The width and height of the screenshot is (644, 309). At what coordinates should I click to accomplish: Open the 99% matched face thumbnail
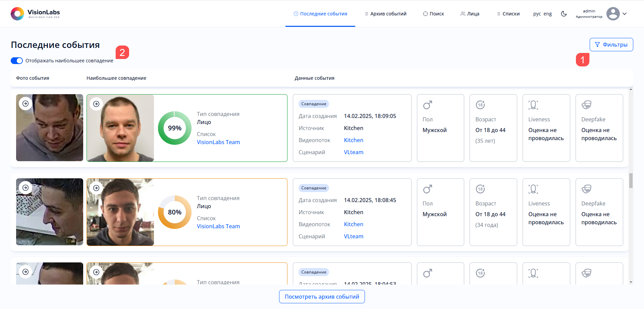pyautogui.click(x=120, y=128)
